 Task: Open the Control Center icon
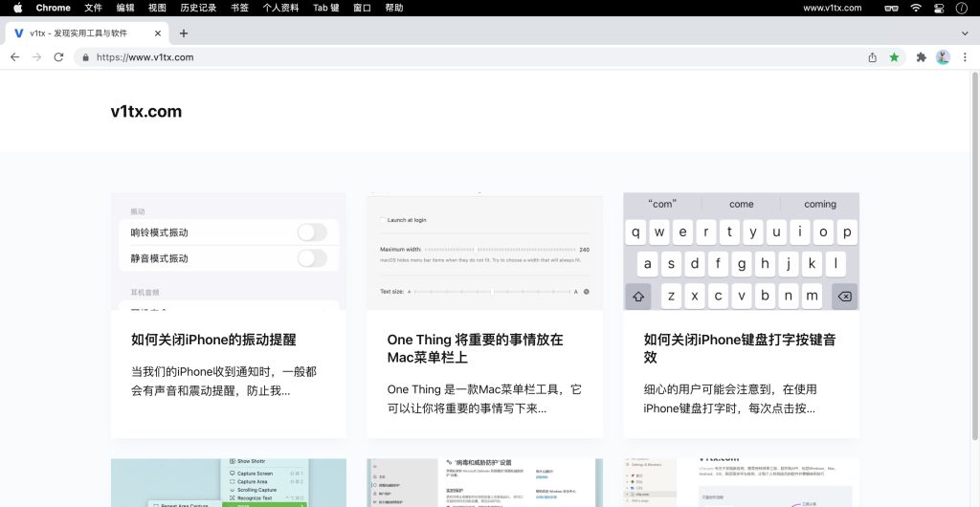(x=939, y=8)
